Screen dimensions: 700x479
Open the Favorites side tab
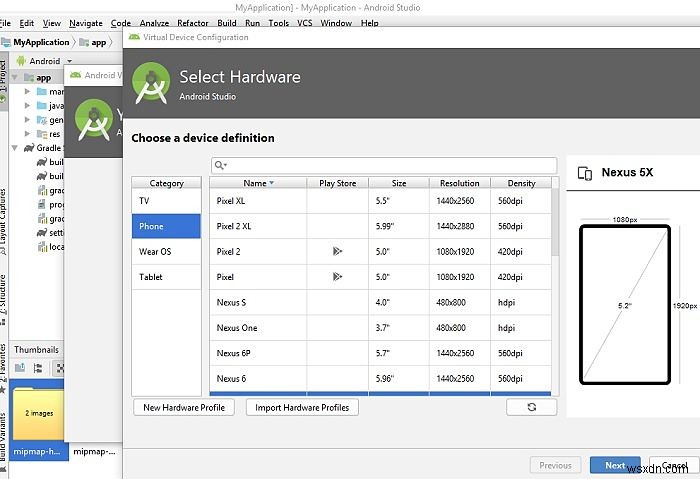[x=3, y=368]
